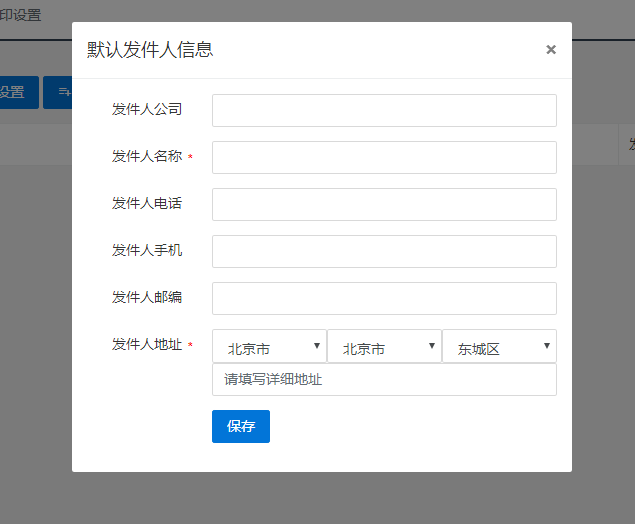635x524 pixels.
Task: Open the 东城区 district dropdown
Action: click(x=499, y=346)
